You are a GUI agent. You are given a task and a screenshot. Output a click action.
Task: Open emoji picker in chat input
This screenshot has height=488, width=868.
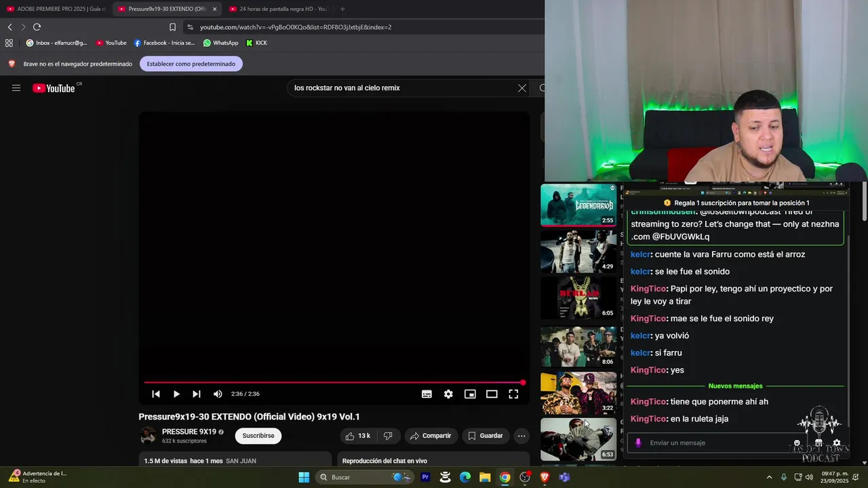pyautogui.click(x=797, y=443)
